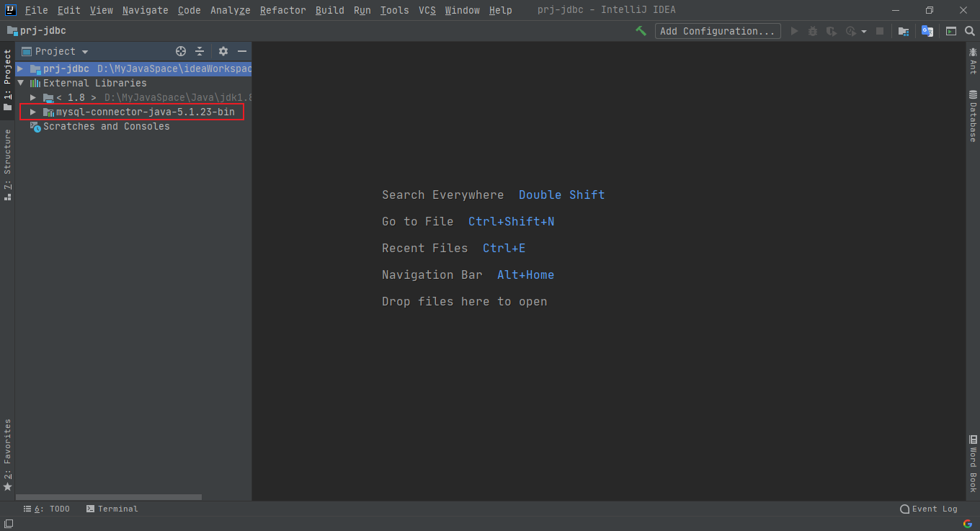Viewport: 980px width, 531px height.
Task: Click the Run play icon in toolbar
Action: [795, 31]
